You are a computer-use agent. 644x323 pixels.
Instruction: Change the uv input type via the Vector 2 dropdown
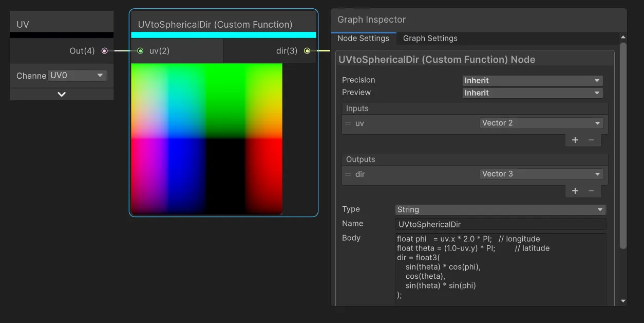coord(541,123)
